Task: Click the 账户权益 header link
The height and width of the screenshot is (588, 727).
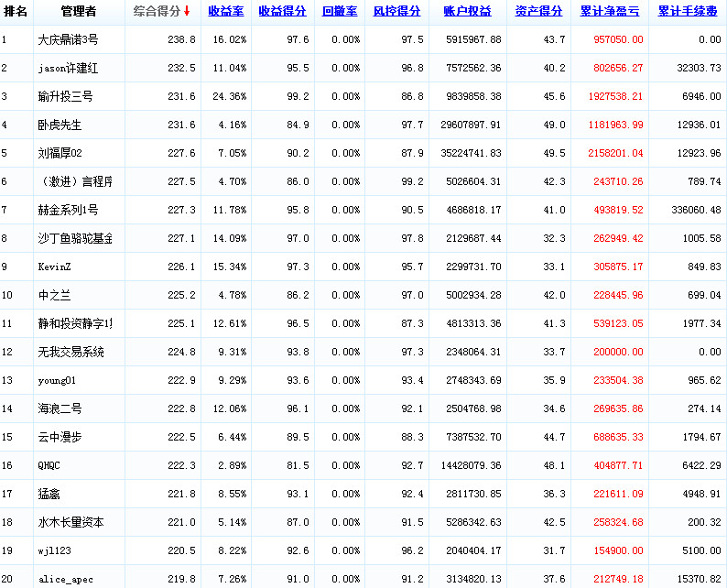Action: [465, 12]
